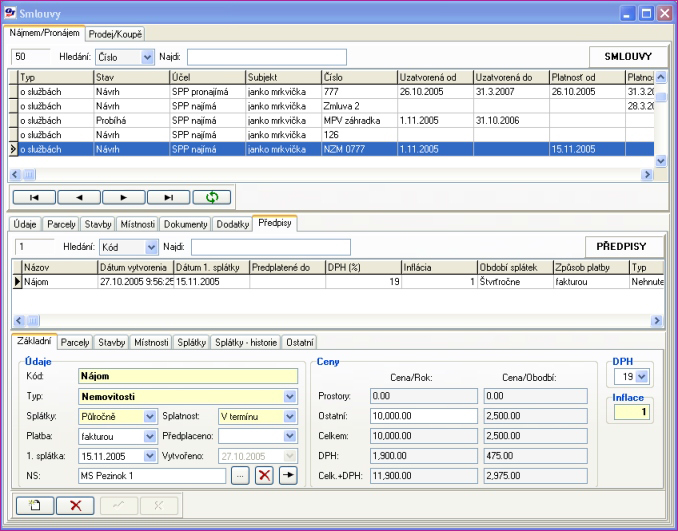Viewport: 678px width, 531px height.
Task: Click the black arrow button beside NS
Action: [288, 476]
